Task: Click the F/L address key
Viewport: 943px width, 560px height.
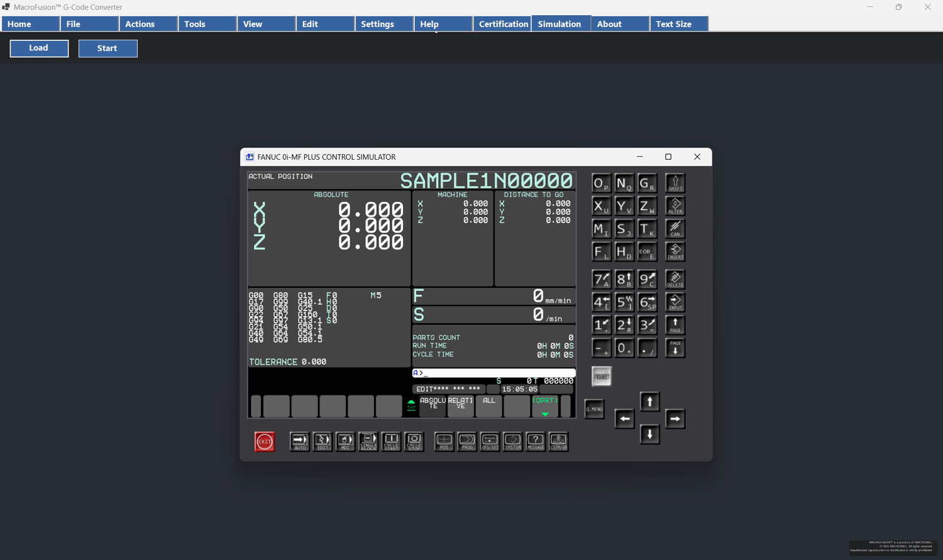Action: pyautogui.click(x=602, y=251)
